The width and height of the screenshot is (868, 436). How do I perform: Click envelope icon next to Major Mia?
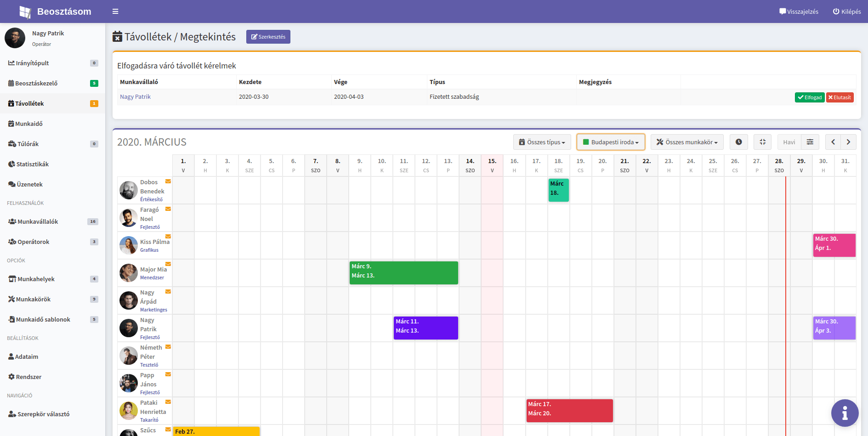(168, 264)
